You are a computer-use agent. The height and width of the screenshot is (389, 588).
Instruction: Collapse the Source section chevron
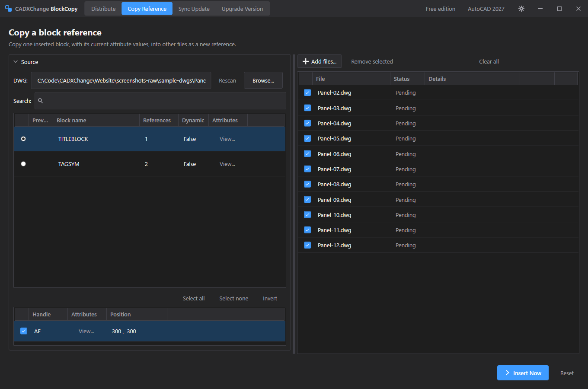point(16,62)
